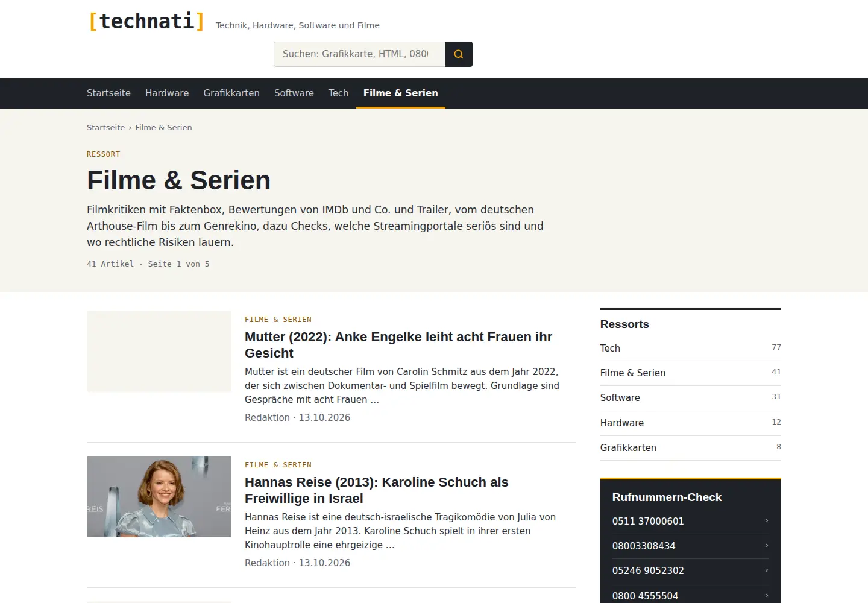Image resolution: width=868 pixels, height=603 pixels.
Task: Open the Startseite navigation tab
Action: click(108, 93)
